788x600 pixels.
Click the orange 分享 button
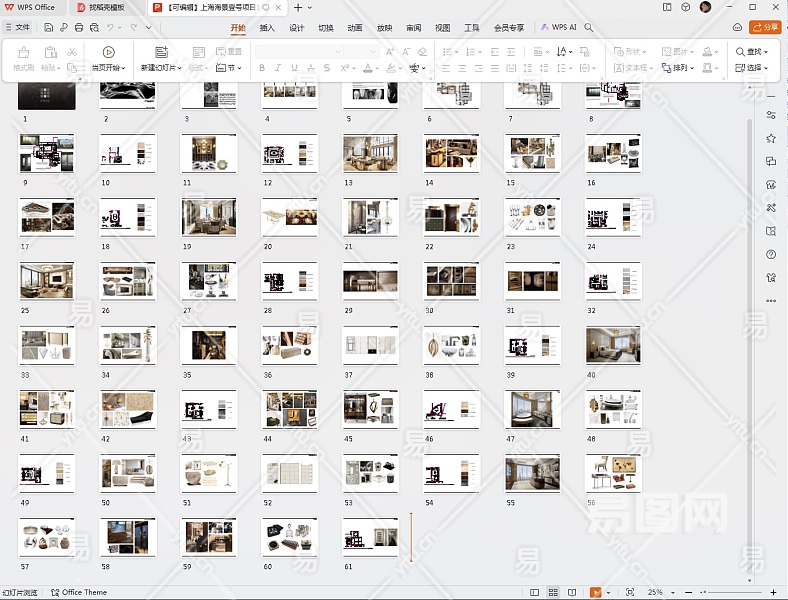click(x=765, y=28)
